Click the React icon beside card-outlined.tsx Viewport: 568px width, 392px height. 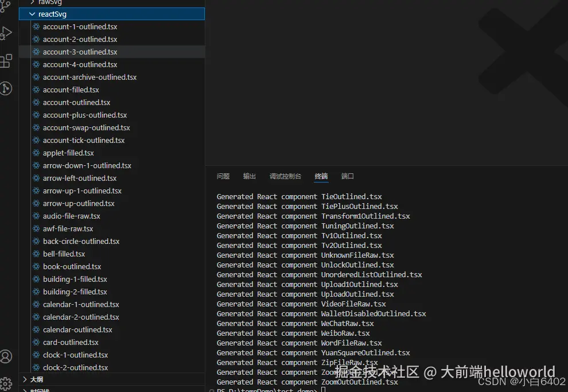pyautogui.click(x=36, y=342)
